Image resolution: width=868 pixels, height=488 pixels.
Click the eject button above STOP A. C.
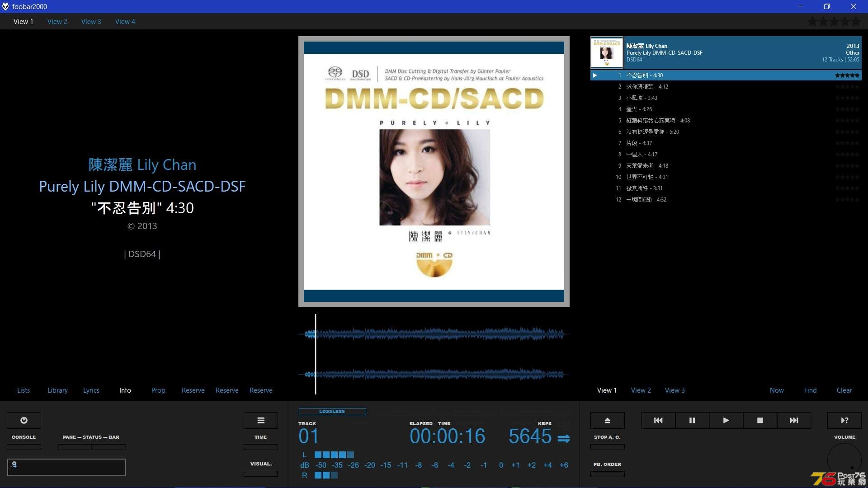[608, 420]
